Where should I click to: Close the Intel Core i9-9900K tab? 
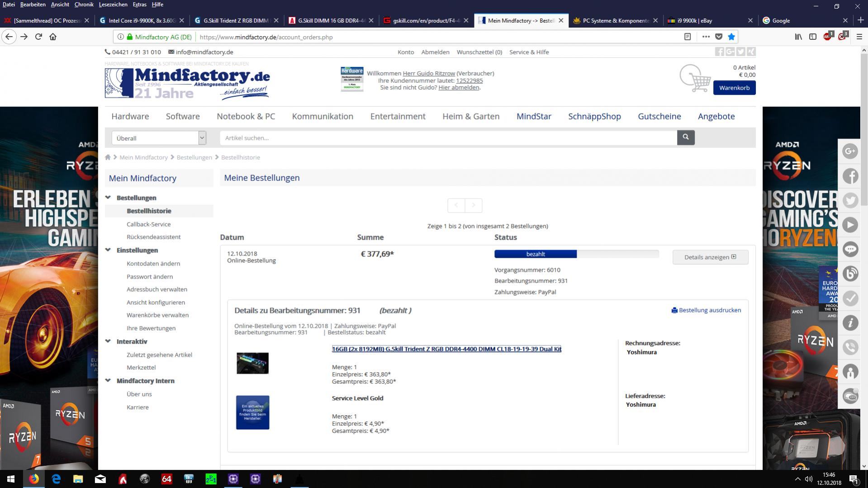(x=182, y=20)
